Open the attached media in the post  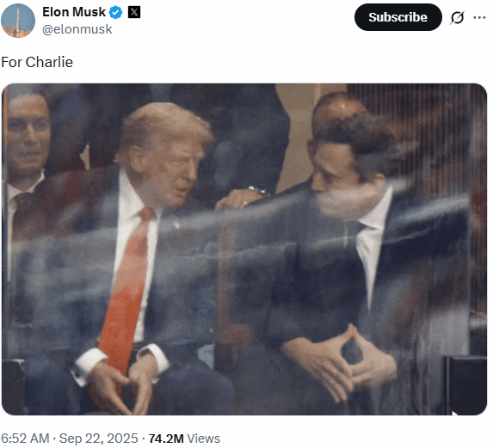point(244,249)
